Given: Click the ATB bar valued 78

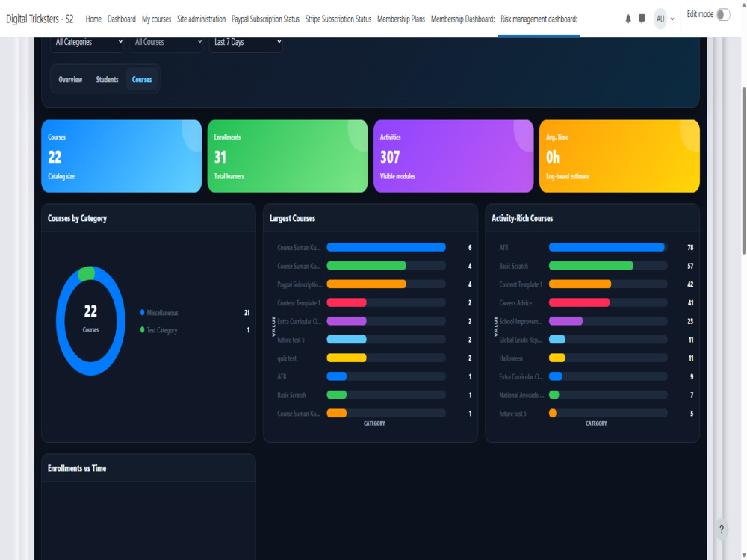Looking at the screenshot, I should click(x=607, y=247).
